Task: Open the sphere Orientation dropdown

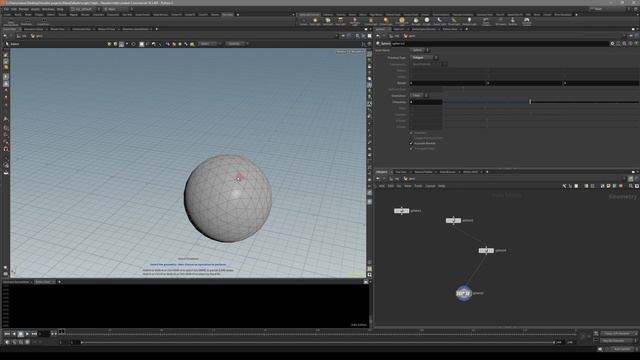Action: (419, 96)
